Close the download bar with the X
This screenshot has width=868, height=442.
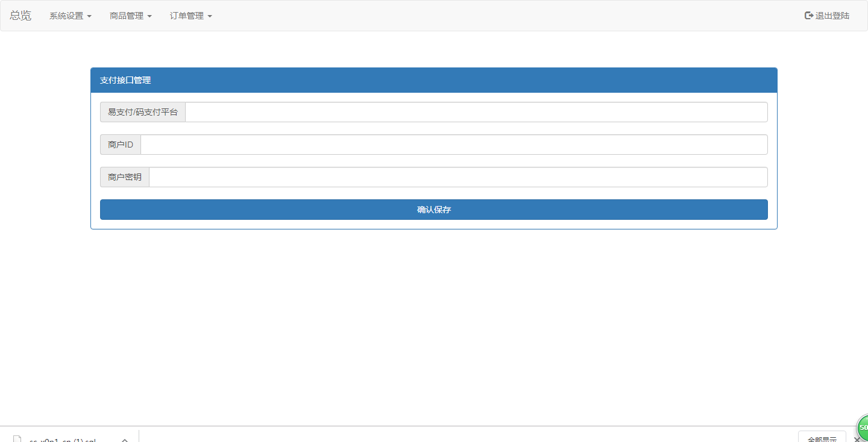(857, 439)
